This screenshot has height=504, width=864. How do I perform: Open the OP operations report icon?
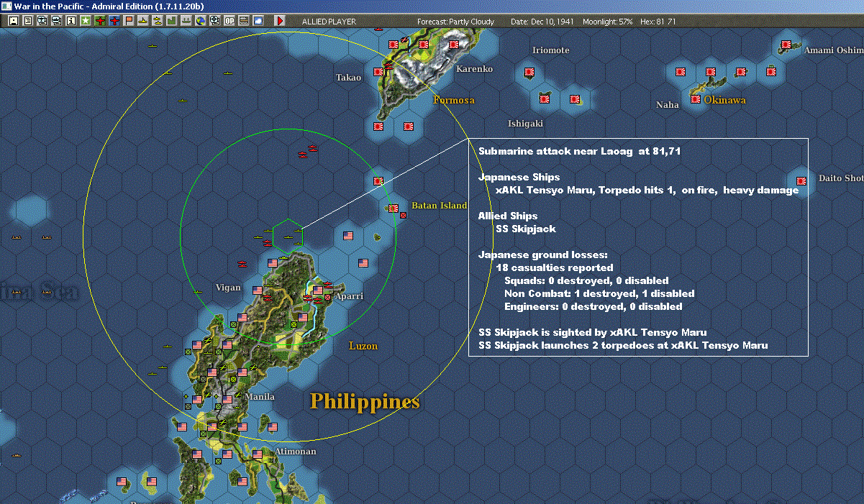[229, 22]
